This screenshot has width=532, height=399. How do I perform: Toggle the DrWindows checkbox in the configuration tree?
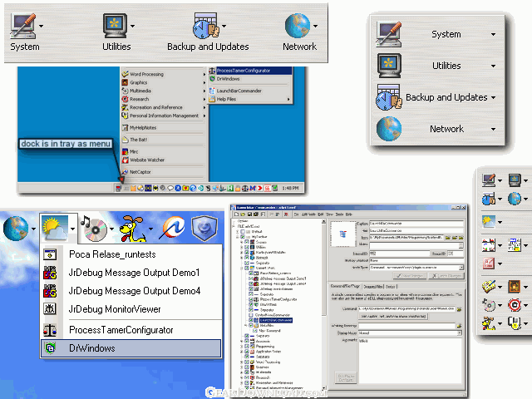pos(251,305)
